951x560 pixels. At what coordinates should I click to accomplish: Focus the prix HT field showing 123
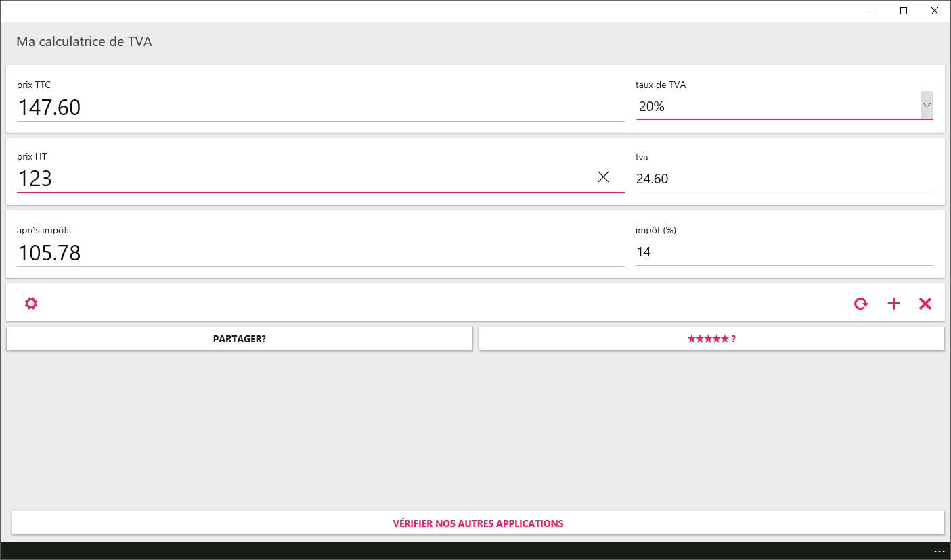(321, 179)
